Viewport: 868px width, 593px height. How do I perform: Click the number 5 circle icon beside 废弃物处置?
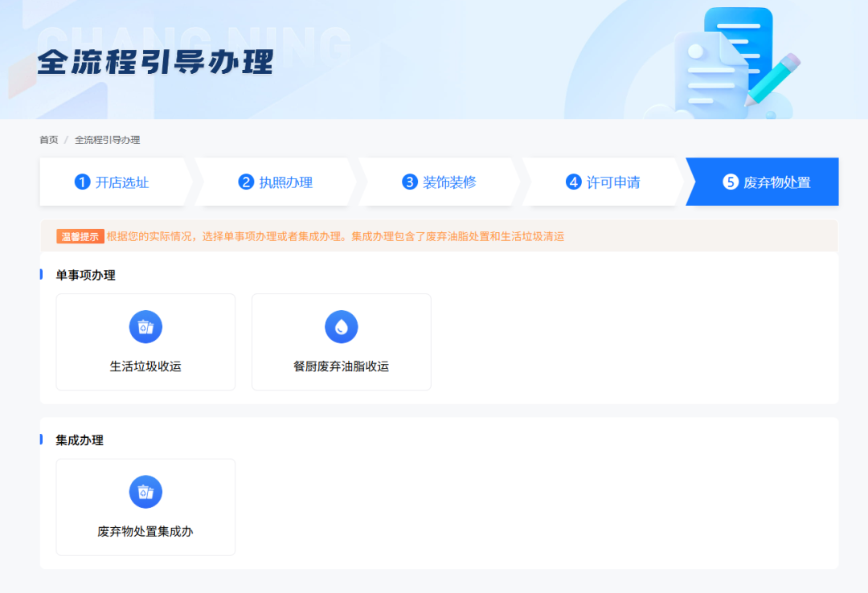[730, 182]
